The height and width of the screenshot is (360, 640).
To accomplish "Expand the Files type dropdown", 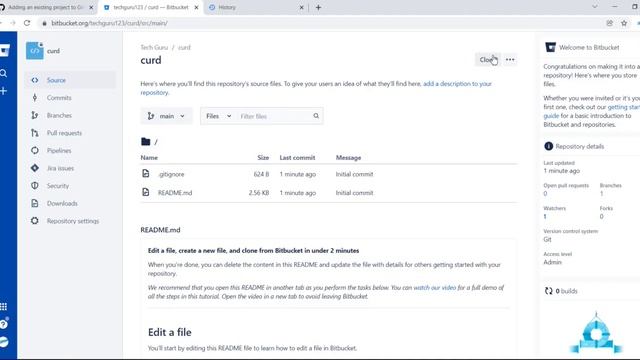I will point(218,116).
